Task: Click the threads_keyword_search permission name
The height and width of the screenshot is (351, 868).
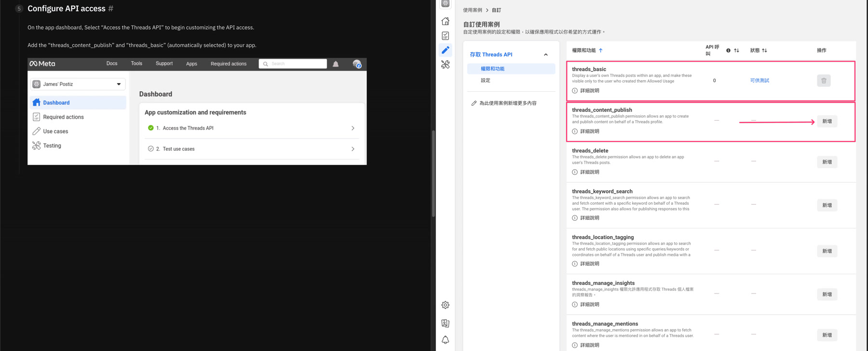Action: pos(602,192)
